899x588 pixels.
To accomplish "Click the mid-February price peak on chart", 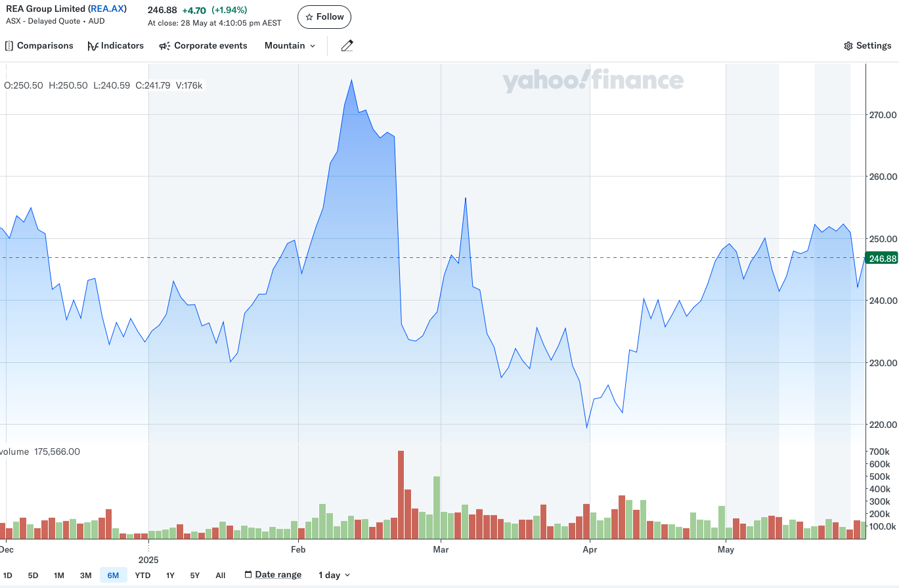I will 351,80.
